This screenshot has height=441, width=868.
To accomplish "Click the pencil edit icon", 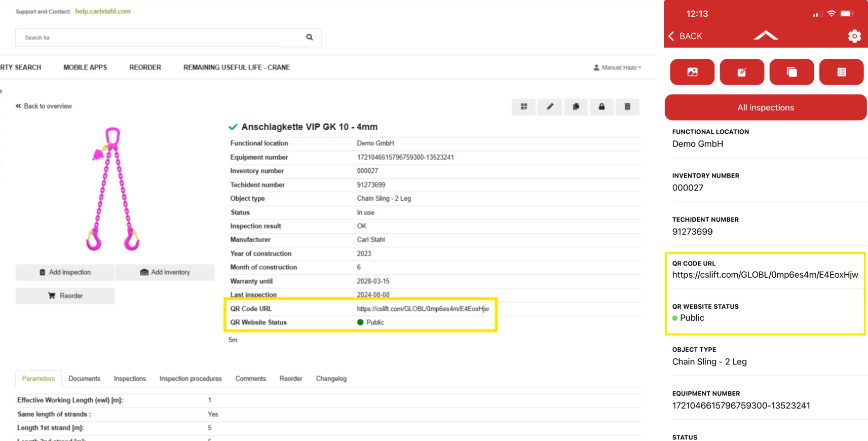I will [550, 107].
